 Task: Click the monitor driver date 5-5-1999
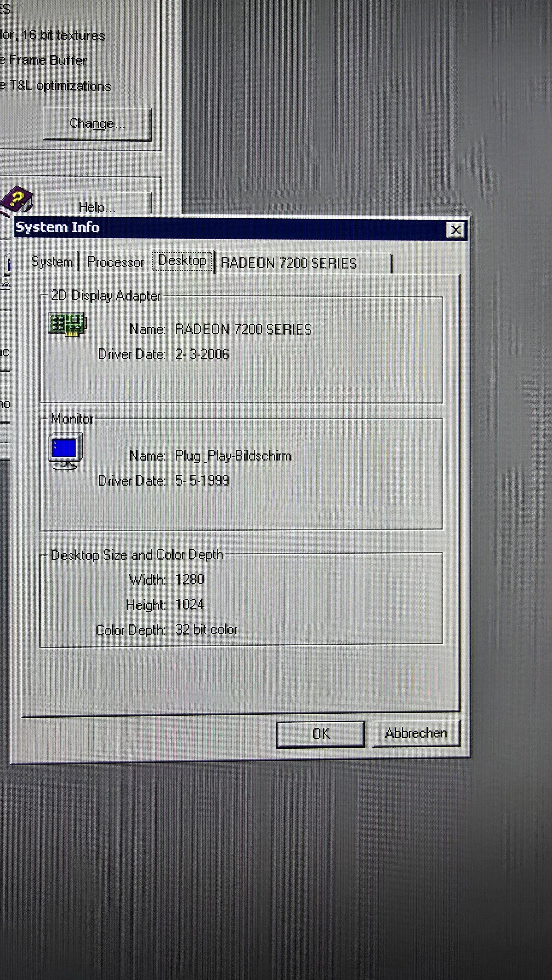(202, 480)
